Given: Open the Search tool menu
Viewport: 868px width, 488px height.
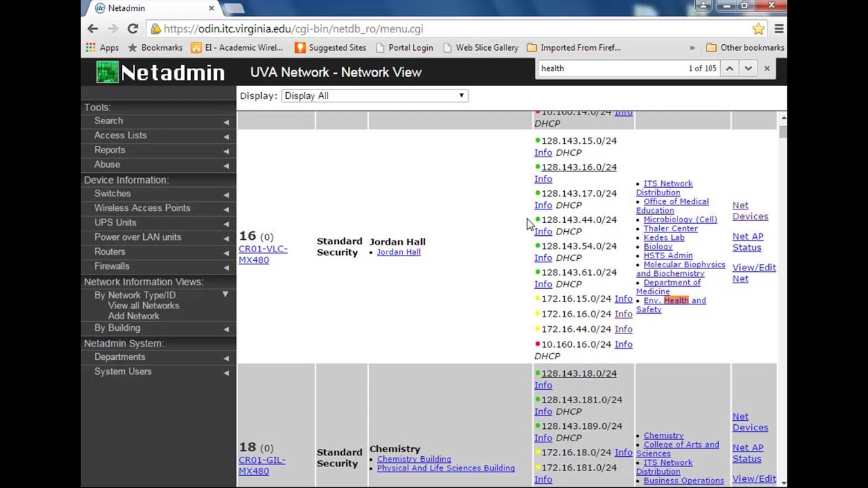Looking at the screenshot, I should [x=108, y=121].
